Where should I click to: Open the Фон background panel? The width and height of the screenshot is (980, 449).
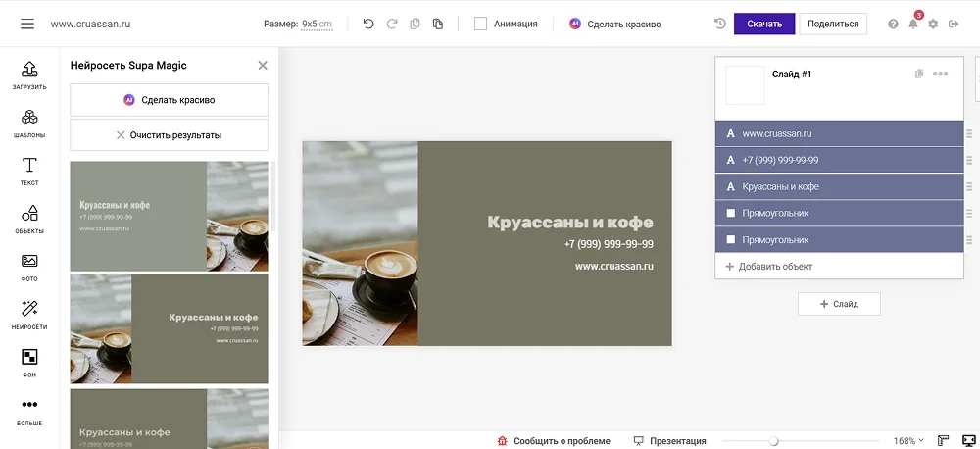(29, 364)
